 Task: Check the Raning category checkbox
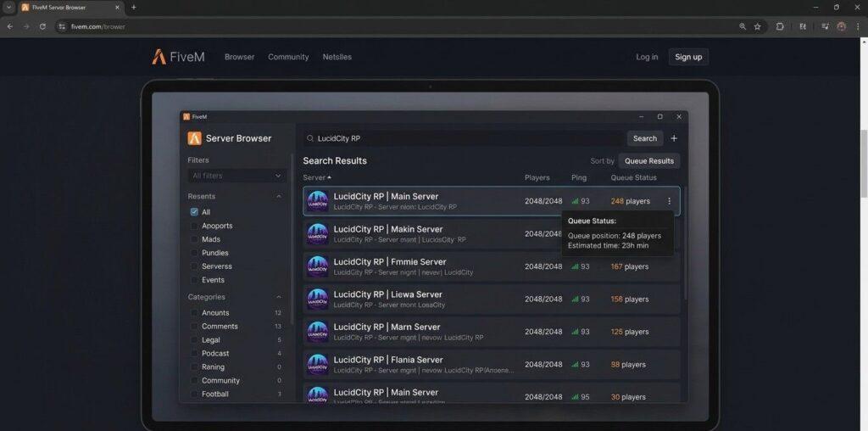tap(194, 367)
